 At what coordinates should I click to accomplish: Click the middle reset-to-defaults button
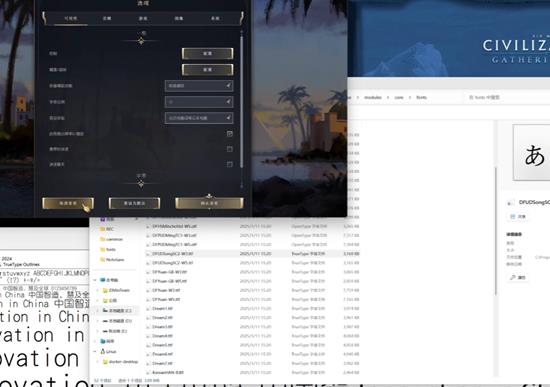(134, 203)
